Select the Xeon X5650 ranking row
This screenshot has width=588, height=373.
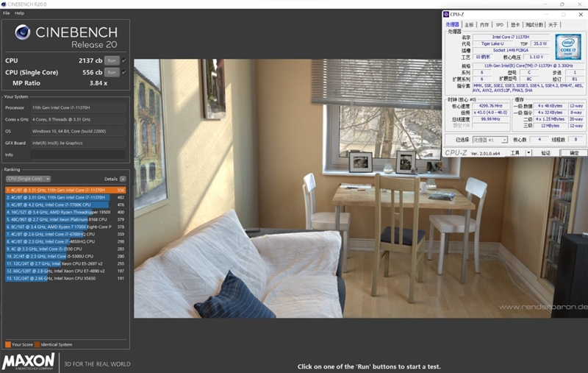pyautogui.click(x=65, y=278)
